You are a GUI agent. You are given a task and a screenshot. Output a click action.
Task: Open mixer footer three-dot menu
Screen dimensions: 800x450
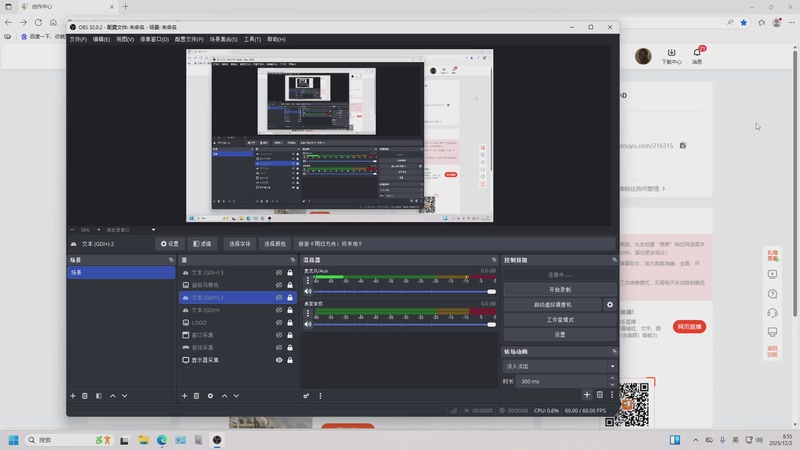tap(320, 396)
